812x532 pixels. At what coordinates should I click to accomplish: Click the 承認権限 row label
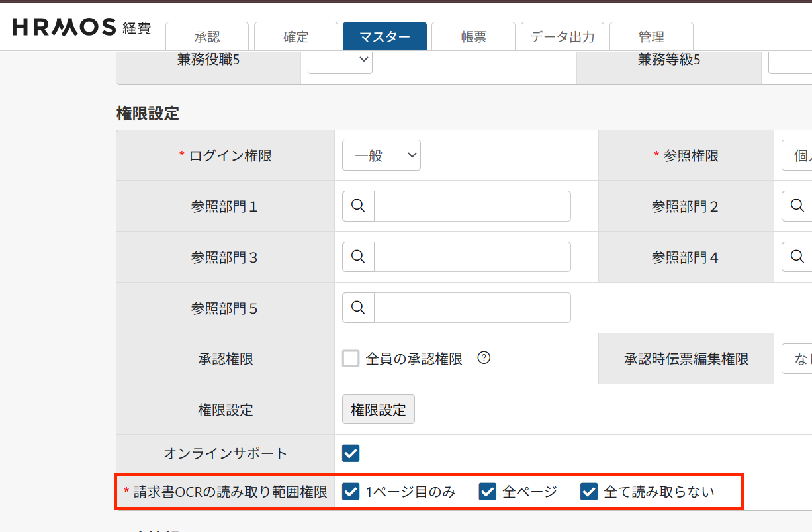click(226, 359)
